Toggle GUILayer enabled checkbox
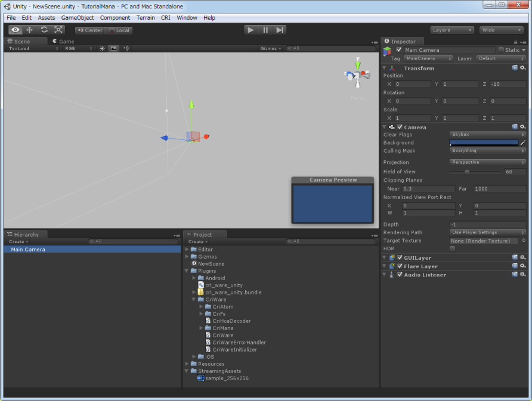 (x=400, y=257)
